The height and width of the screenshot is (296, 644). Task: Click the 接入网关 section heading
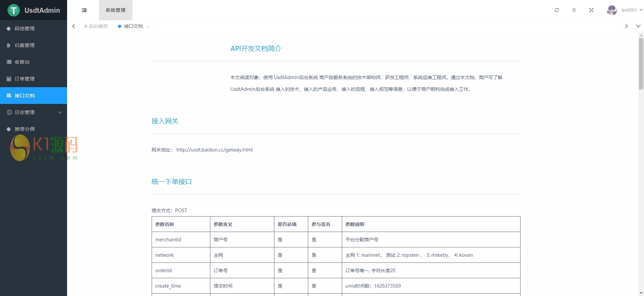[x=165, y=121]
